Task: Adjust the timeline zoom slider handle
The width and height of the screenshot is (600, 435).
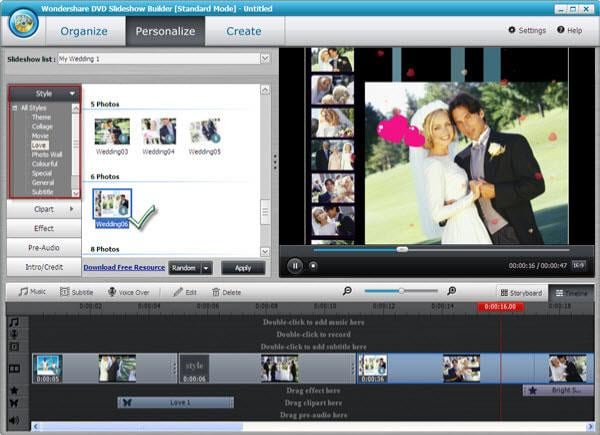Action: (401, 291)
